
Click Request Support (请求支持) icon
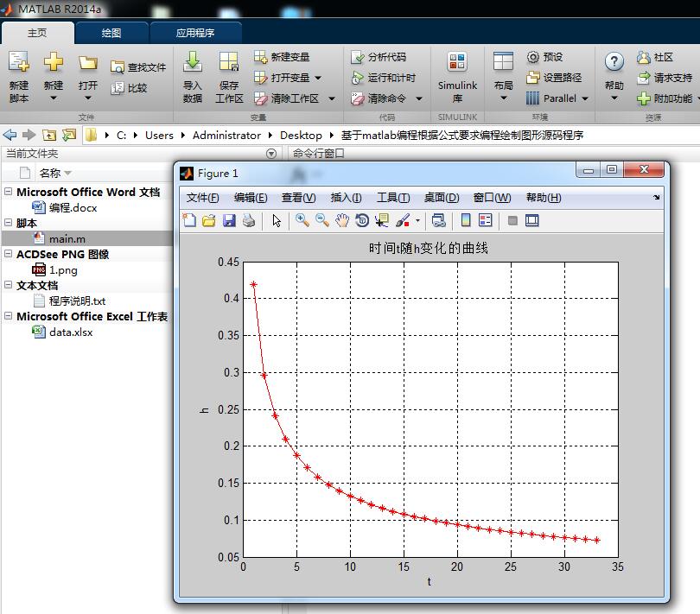(643, 78)
